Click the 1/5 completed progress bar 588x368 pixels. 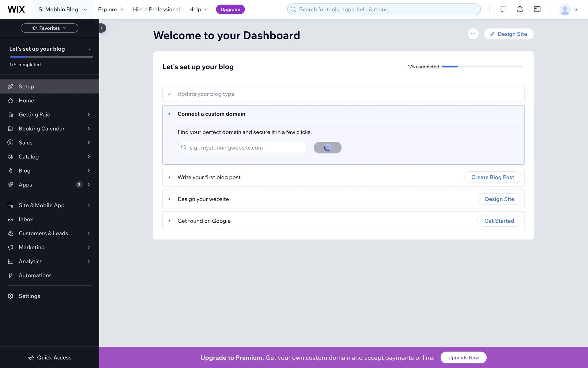pos(482,67)
